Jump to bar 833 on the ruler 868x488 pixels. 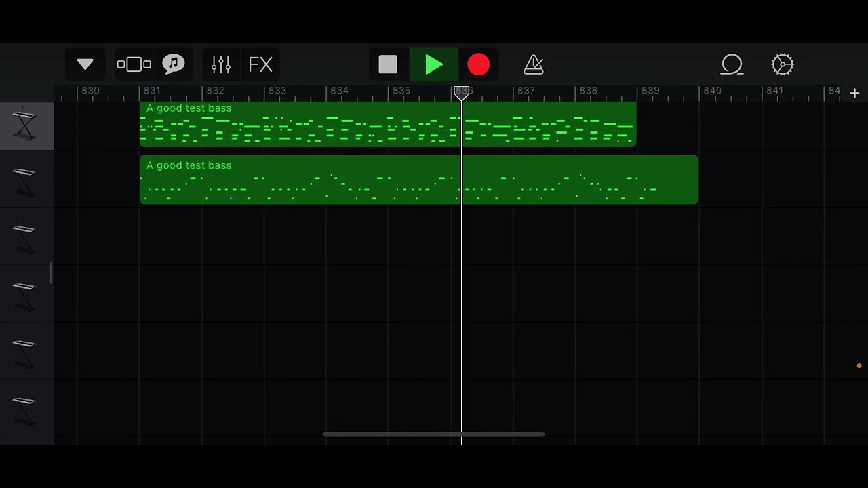(x=277, y=91)
